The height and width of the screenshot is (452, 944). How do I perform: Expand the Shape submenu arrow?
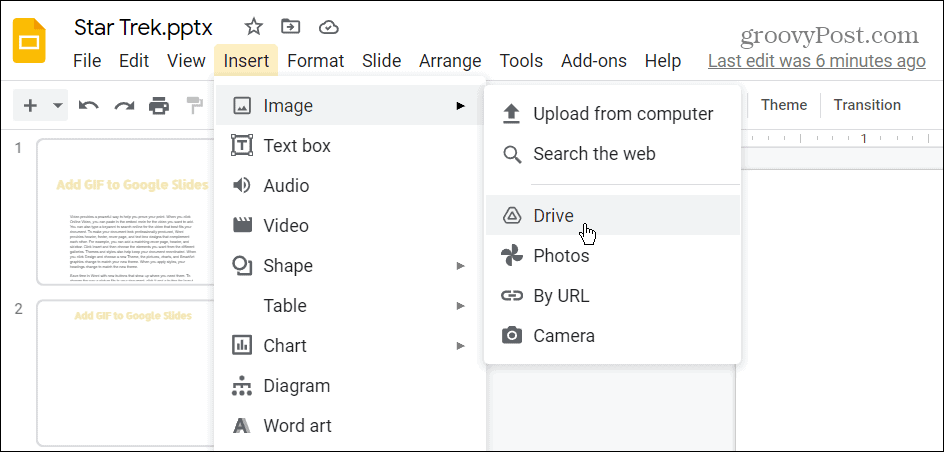[x=461, y=265]
